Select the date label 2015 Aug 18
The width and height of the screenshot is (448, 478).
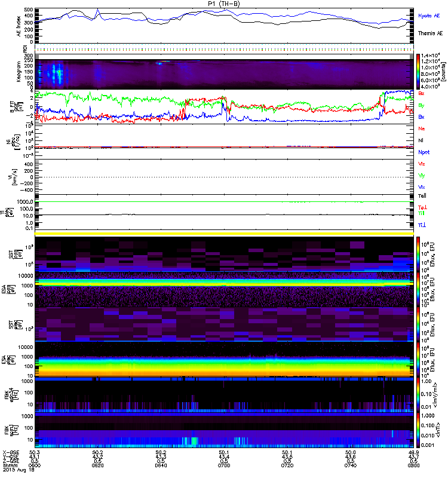(19, 470)
